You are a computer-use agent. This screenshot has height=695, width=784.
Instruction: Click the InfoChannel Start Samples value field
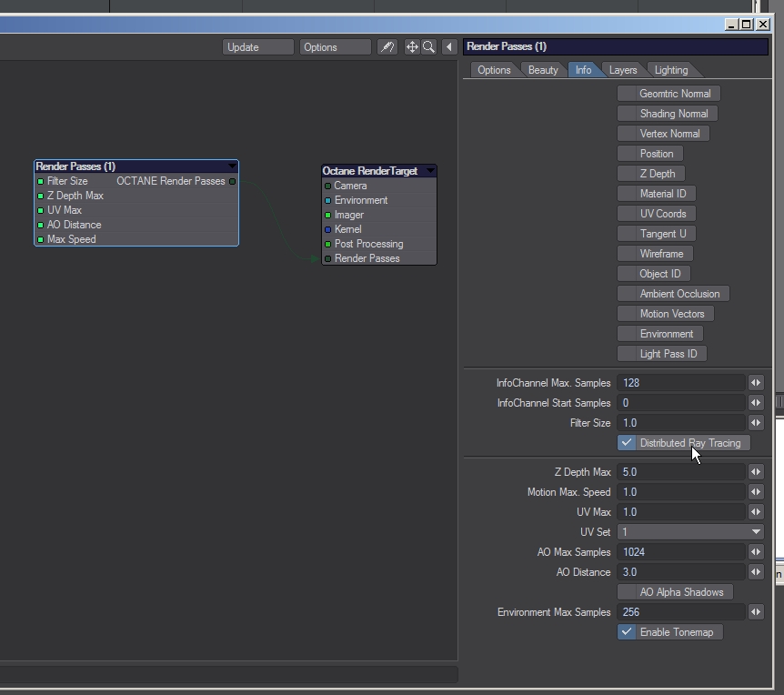tap(681, 403)
